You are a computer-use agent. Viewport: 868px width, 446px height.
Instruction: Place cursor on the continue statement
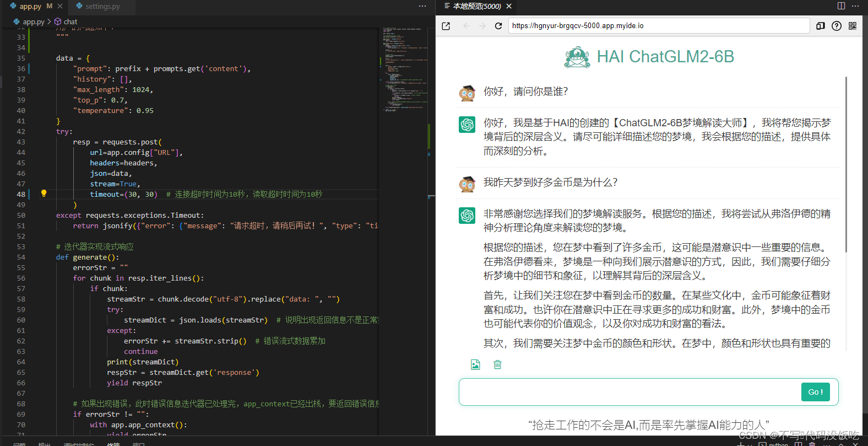140,351
